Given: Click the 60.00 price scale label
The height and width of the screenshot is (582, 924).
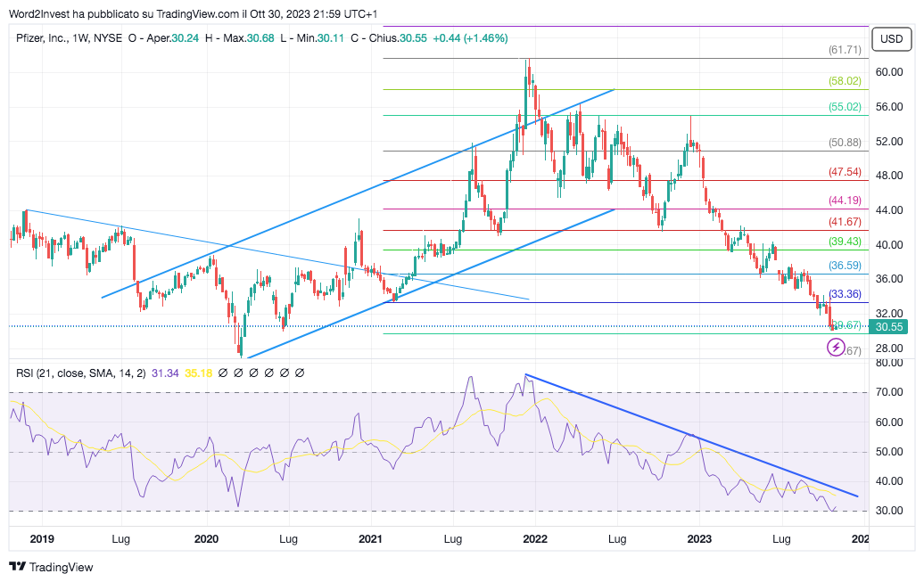Looking at the screenshot, I should tap(887, 72).
